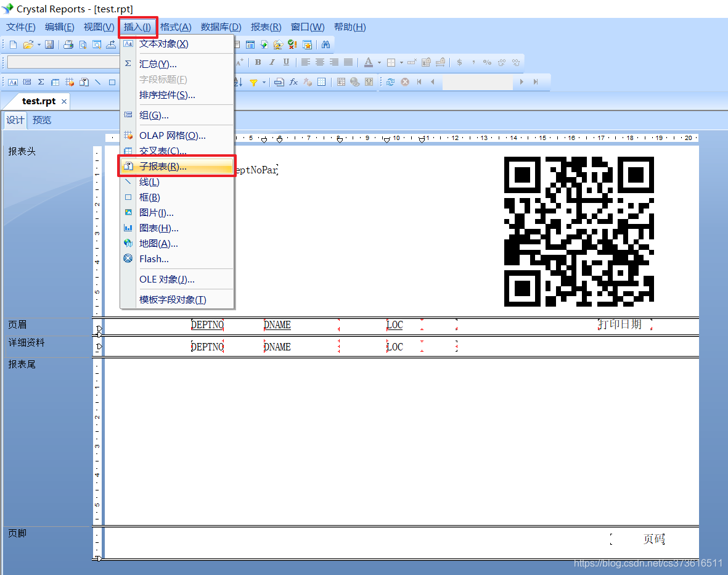Viewport: 728px width, 575px height.
Task: Select DNAME field in 详细资料 section
Action: pos(301,347)
